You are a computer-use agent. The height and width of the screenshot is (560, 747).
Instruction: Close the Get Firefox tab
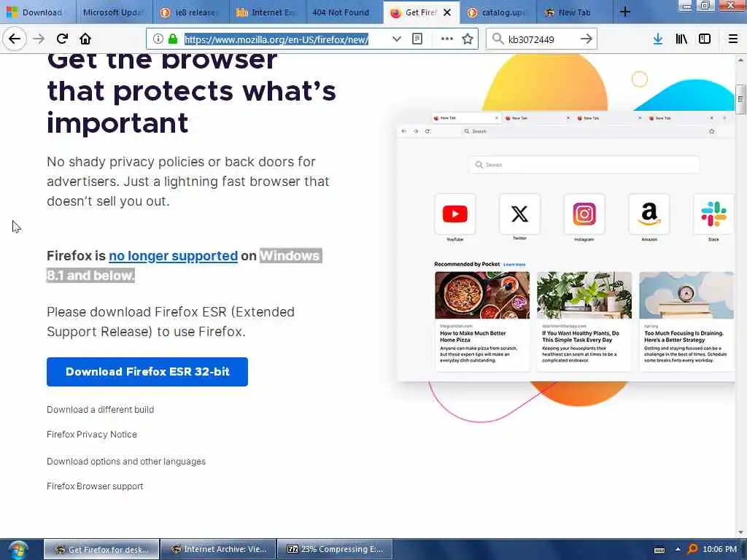coord(447,12)
